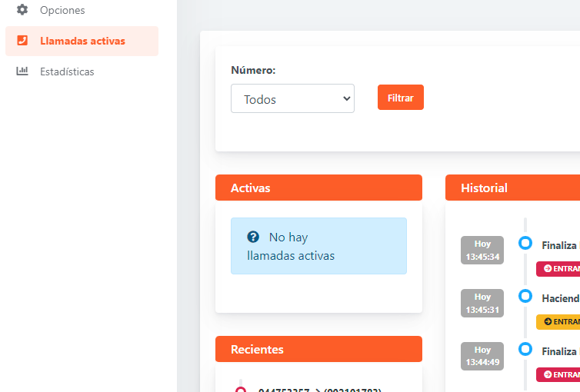Select the Opciones menu label
The image size is (580, 392).
point(62,10)
